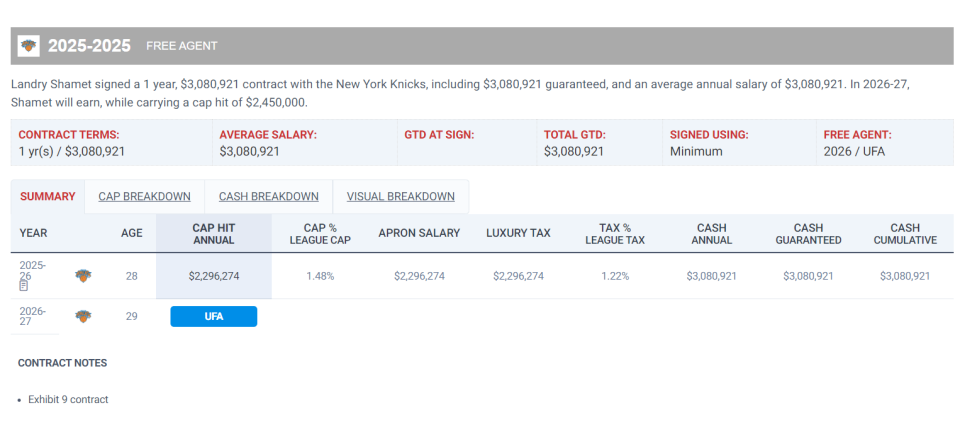960x427 pixels.
Task: Switch to the Cap Breakdown tab
Action: pyautogui.click(x=144, y=197)
